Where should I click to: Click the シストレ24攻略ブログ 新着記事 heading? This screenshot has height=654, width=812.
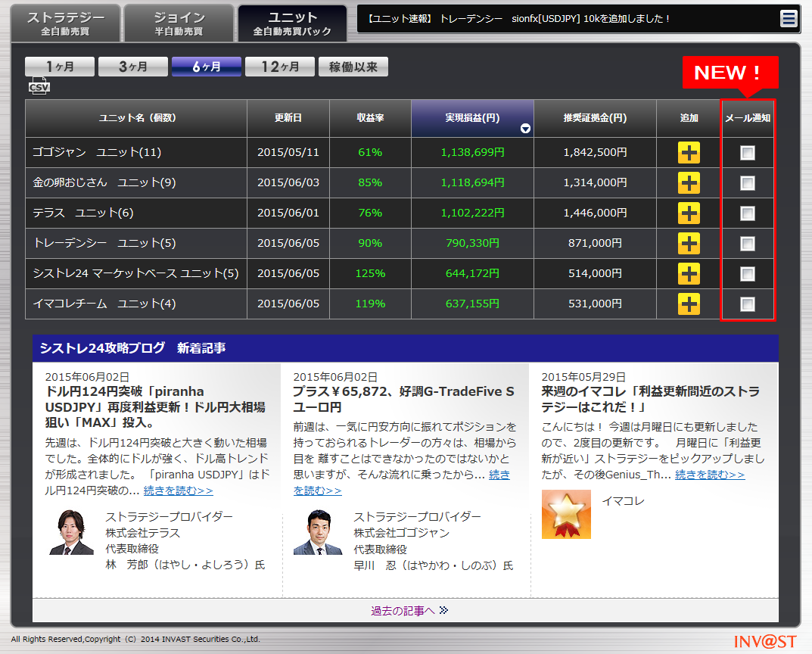pos(132,348)
